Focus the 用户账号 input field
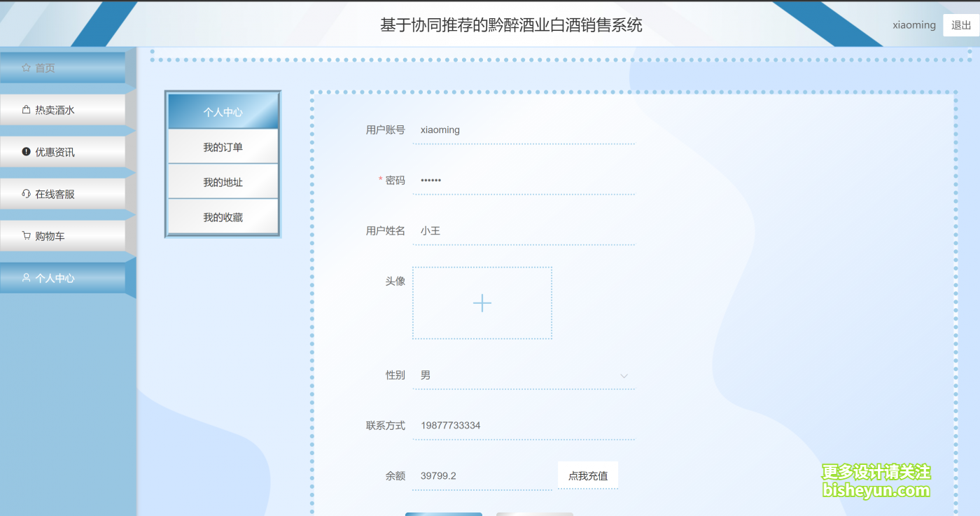The image size is (980, 516). [524, 130]
